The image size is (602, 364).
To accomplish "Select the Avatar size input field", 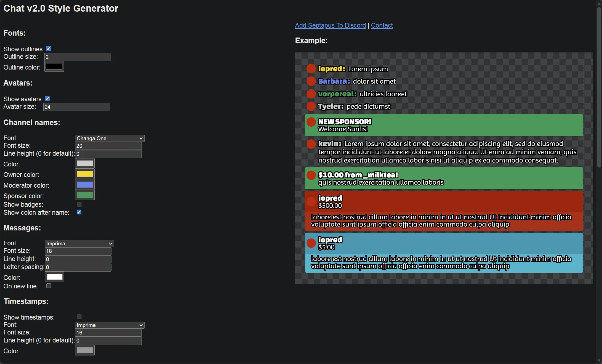I will pyautogui.click(x=76, y=107).
